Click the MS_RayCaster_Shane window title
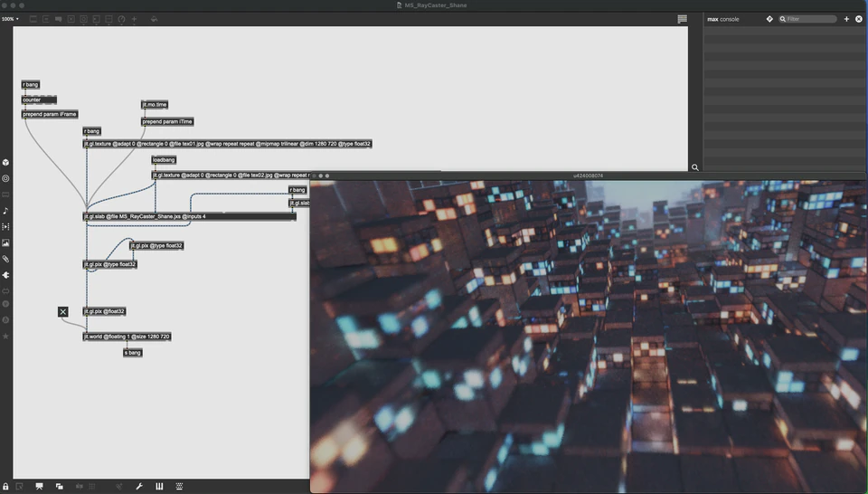The height and width of the screenshot is (494, 868). coord(435,5)
